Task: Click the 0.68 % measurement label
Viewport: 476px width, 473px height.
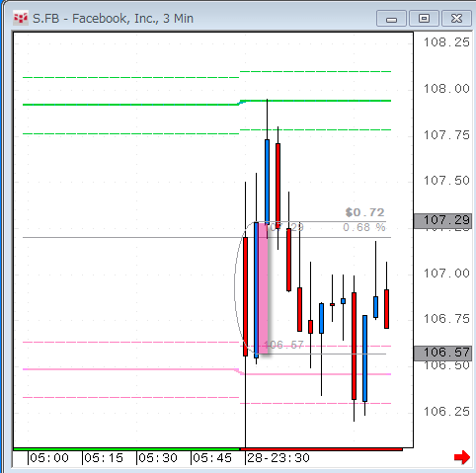Action: [364, 227]
